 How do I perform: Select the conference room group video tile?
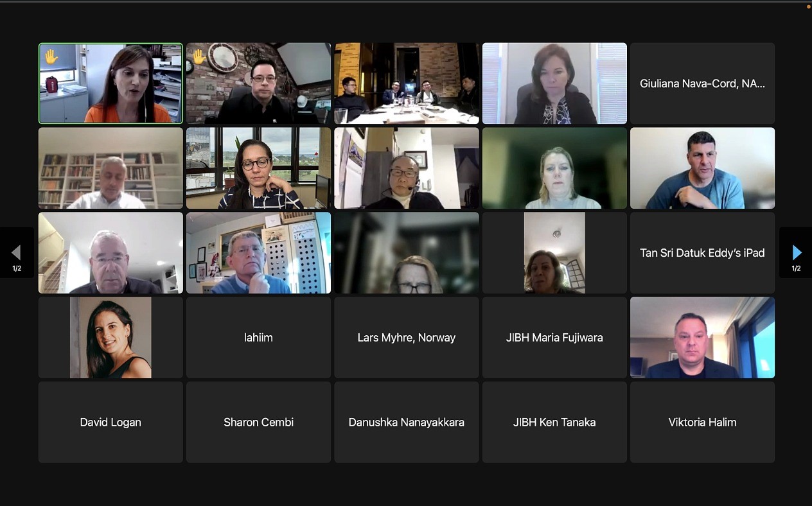coord(407,83)
